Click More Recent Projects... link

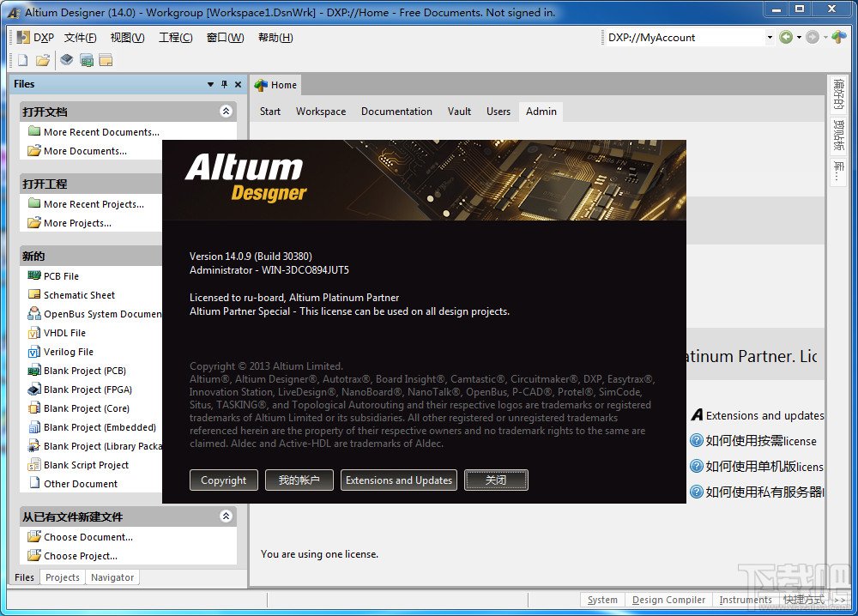click(x=94, y=204)
